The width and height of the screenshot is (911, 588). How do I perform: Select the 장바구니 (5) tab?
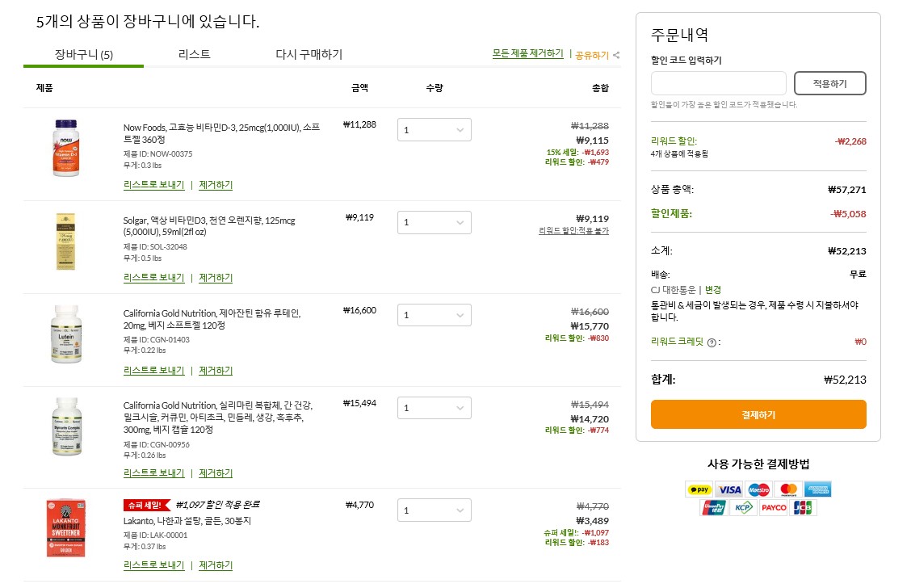click(x=84, y=55)
